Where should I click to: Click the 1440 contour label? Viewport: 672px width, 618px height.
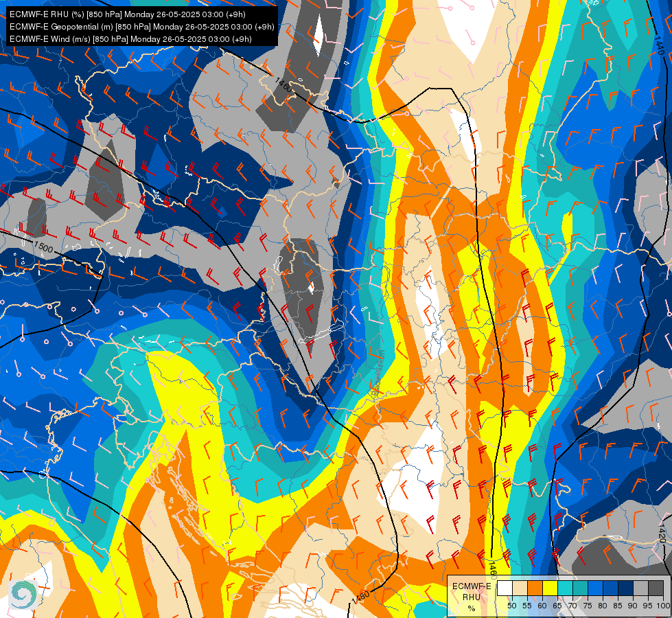point(660,45)
